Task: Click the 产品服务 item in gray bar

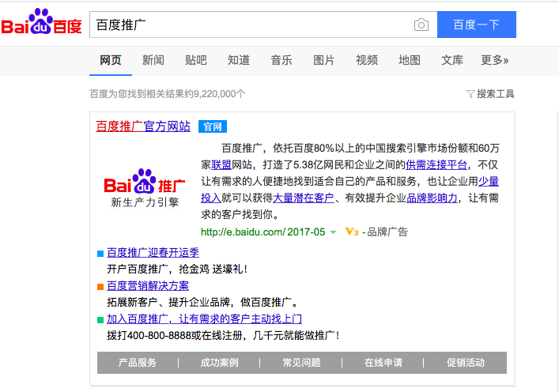Action: point(138,363)
